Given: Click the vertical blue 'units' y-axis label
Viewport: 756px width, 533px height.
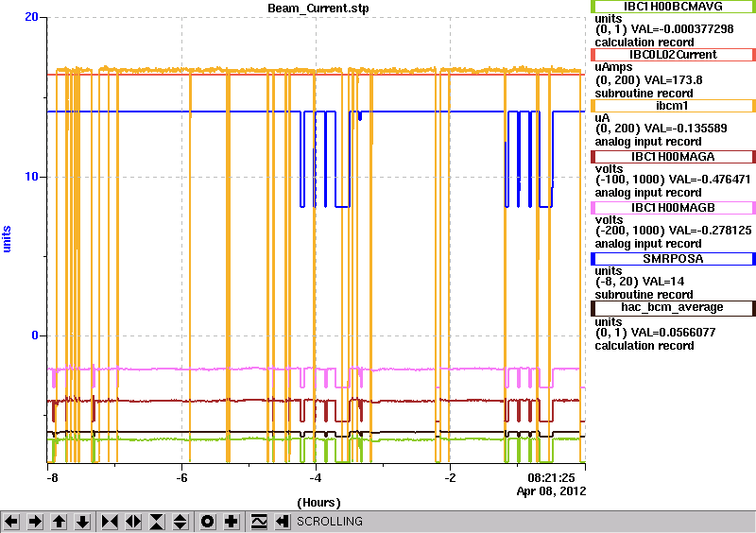Looking at the screenshot, I should (x=7, y=239).
